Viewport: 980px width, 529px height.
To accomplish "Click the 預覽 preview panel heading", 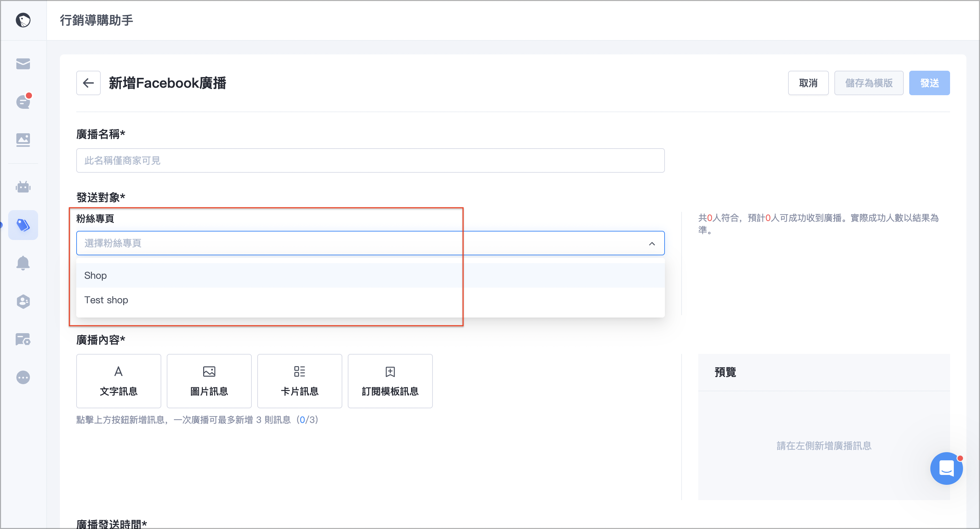I will tap(725, 372).
